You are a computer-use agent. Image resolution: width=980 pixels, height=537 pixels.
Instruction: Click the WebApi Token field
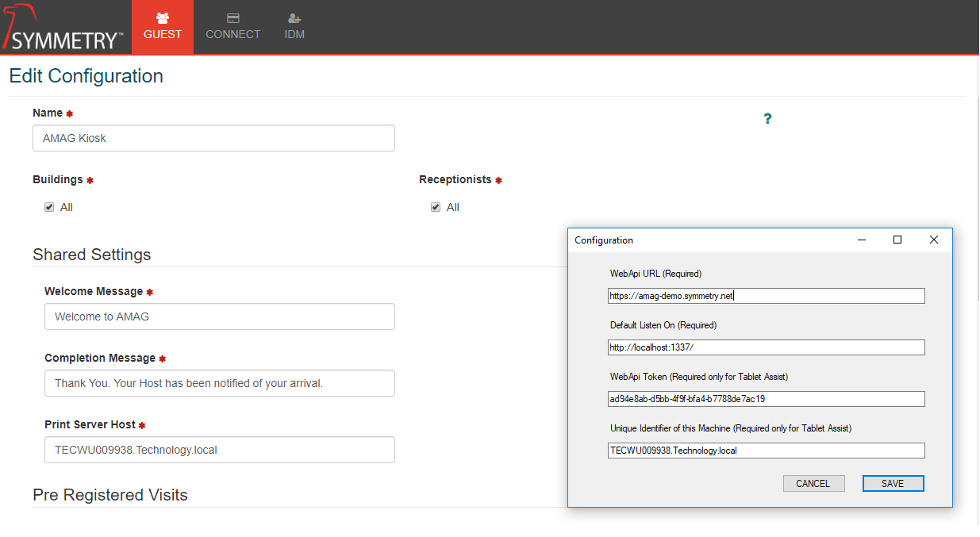click(767, 399)
